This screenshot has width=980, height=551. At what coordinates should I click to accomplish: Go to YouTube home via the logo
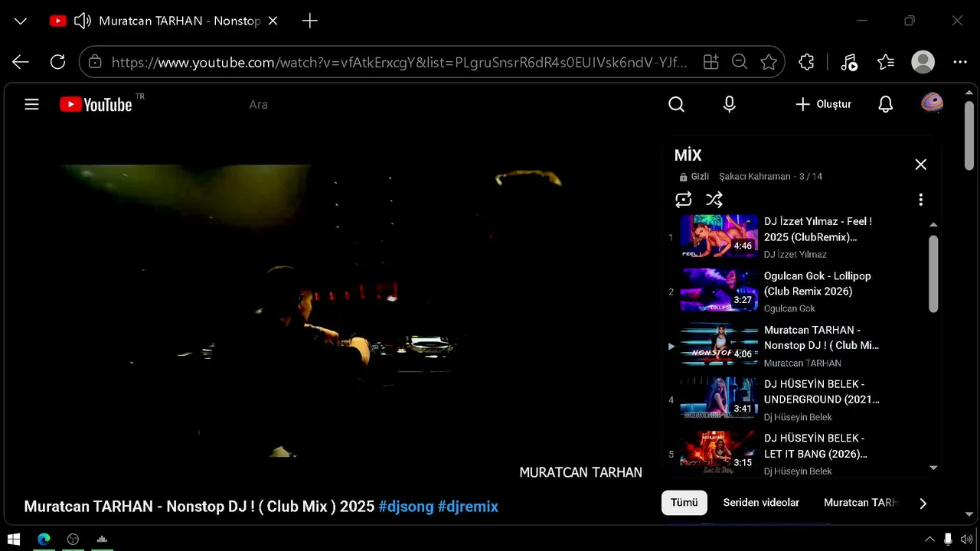[97, 104]
